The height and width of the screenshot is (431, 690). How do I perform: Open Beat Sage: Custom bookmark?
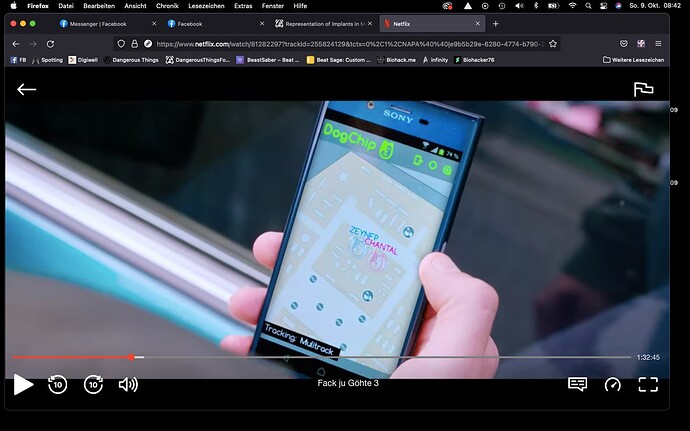[339, 60]
